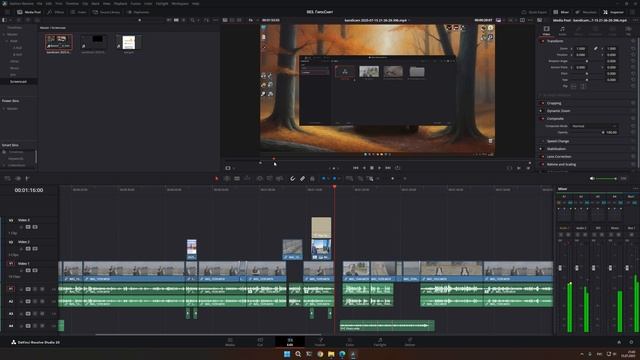Screen dimensions: 640x360
Task: Open the Timeline menu
Action: pos(72,3)
